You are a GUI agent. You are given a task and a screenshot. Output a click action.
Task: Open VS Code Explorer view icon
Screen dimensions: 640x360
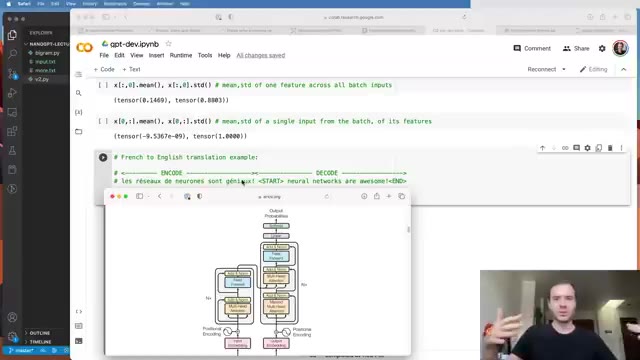click(x=12, y=35)
